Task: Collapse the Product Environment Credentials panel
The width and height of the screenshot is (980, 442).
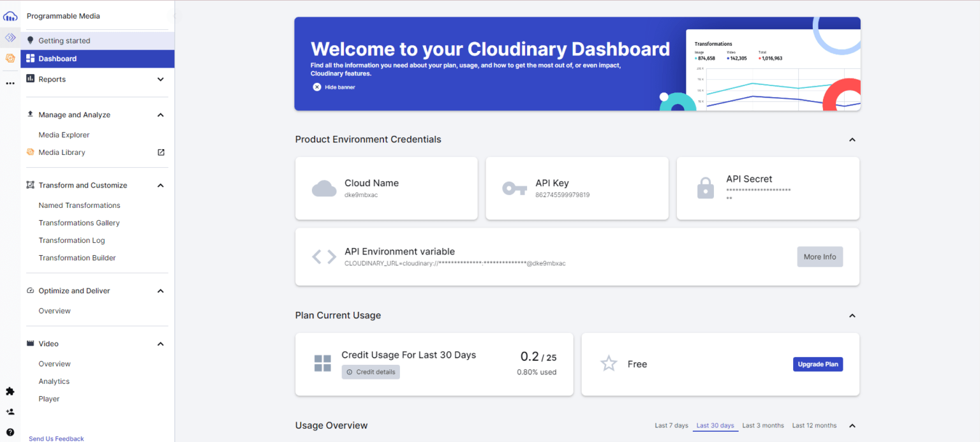Action: click(852, 139)
